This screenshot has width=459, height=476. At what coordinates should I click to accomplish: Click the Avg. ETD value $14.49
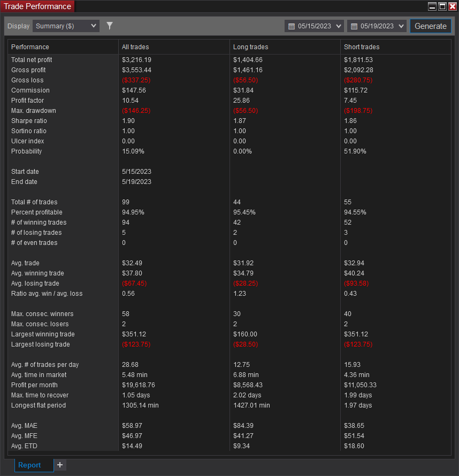[x=132, y=446]
